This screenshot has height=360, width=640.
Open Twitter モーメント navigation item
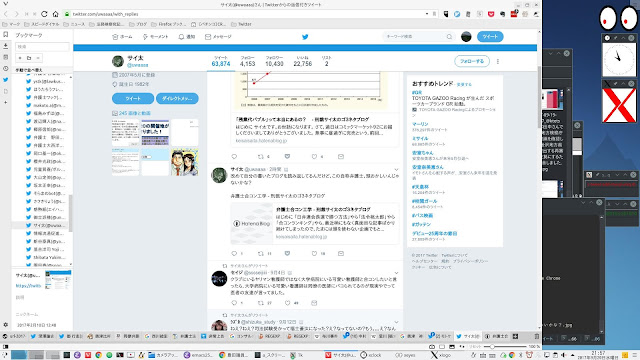[155, 37]
